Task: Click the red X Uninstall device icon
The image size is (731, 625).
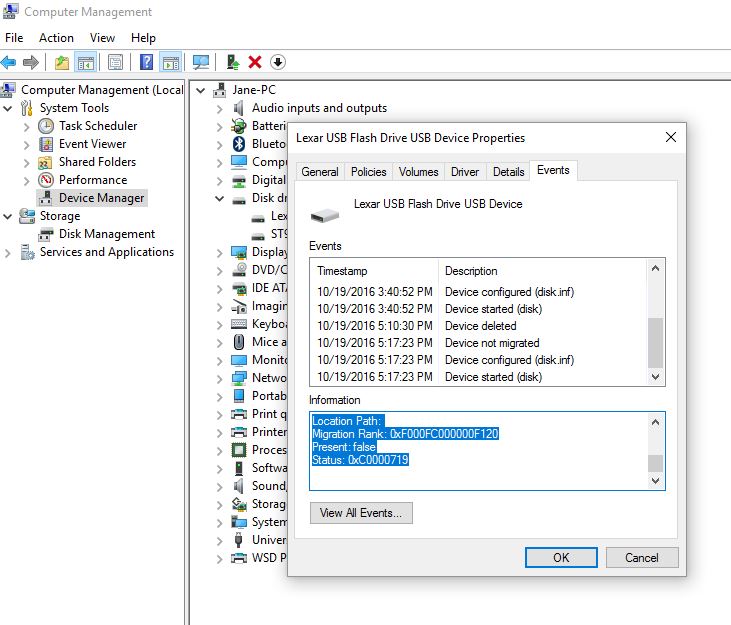Action: point(255,62)
